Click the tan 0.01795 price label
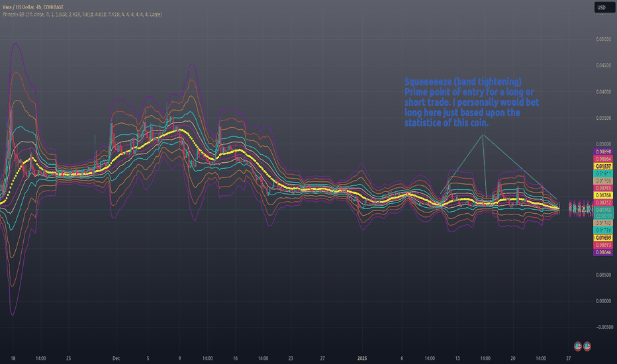The image size is (617, 364). click(603, 181)
